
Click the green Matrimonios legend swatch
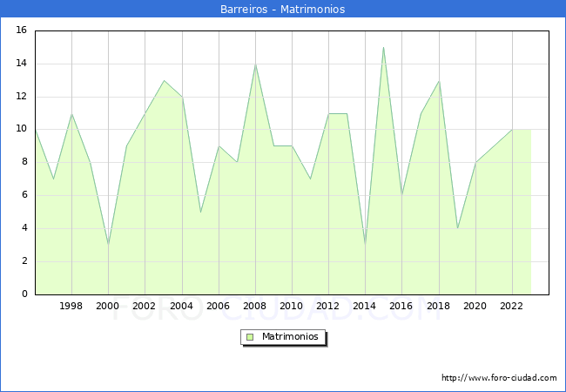[250, 337]
